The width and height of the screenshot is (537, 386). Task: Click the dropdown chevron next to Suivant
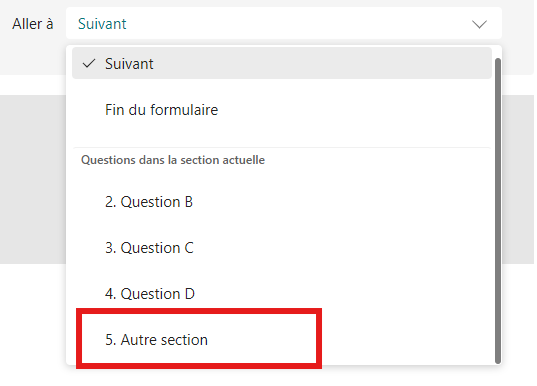pyautogui.click(x=479, y=24)
